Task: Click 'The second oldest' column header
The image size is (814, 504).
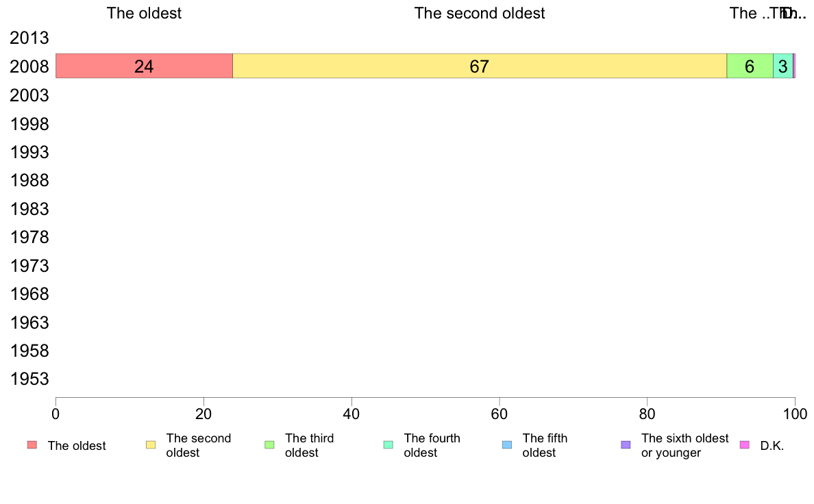Action: (480, 14)
